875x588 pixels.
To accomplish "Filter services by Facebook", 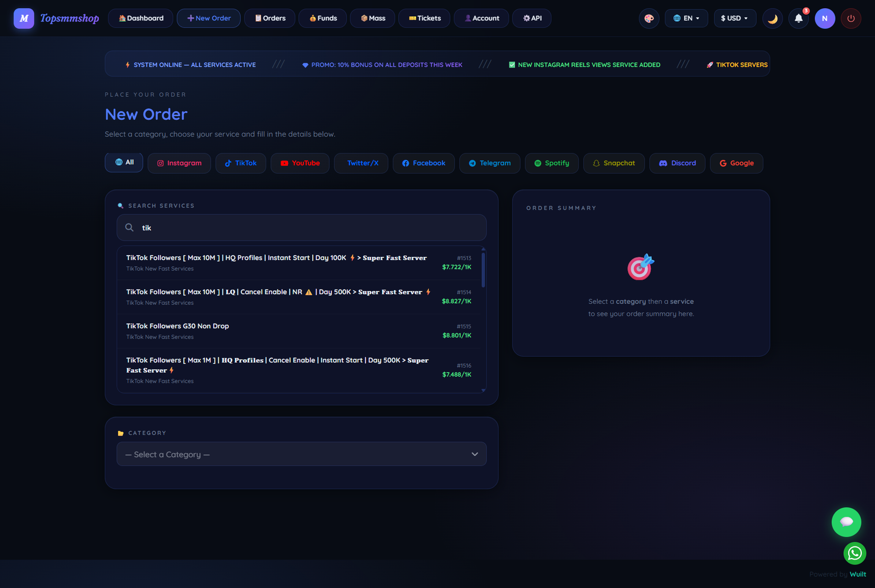I will (x=423, y=163).
